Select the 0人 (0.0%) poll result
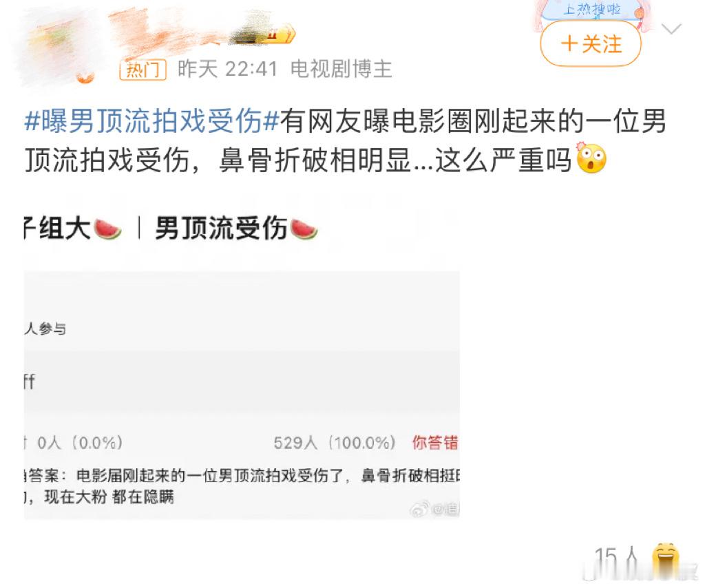 pyautogui.click(x=80, y=443)
